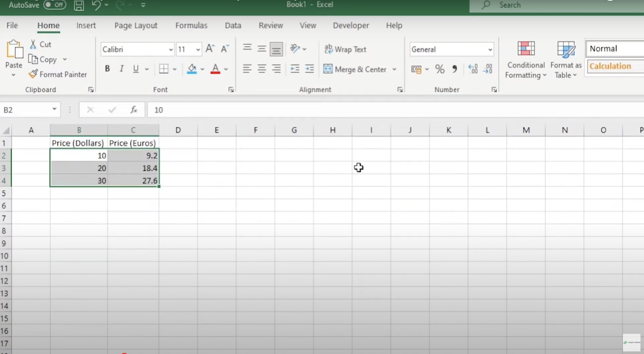The width and height of the screenshot is (644, 354).
Task: Click the Increase Indent icon
Action: tap(309, 69)
